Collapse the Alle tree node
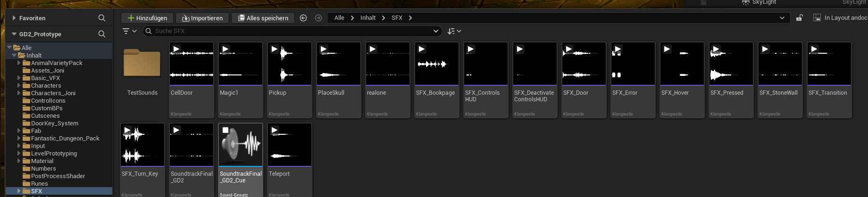The width and height of the screenshot is (868, 197). click(9, 48)
